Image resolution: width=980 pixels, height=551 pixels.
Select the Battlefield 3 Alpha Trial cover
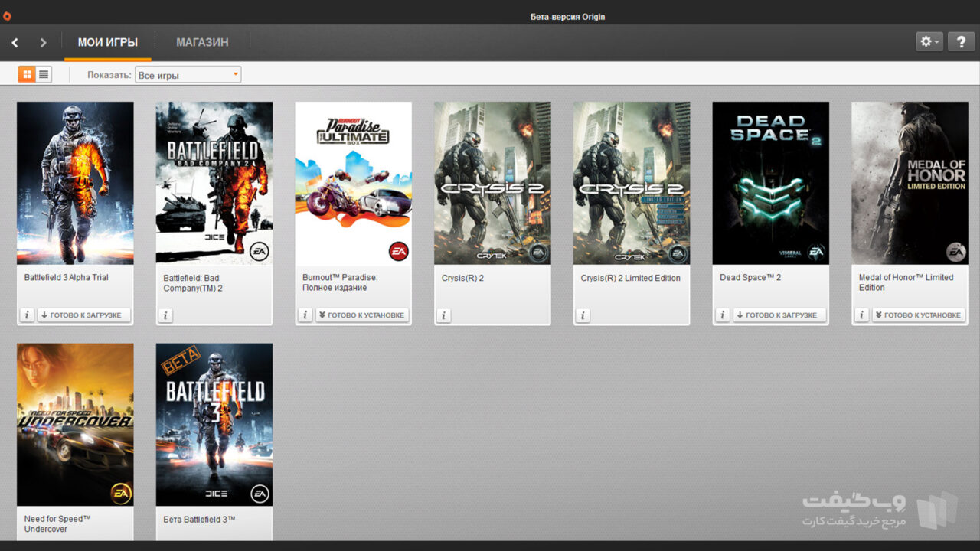pyautogui.click(x=75, y=183)
